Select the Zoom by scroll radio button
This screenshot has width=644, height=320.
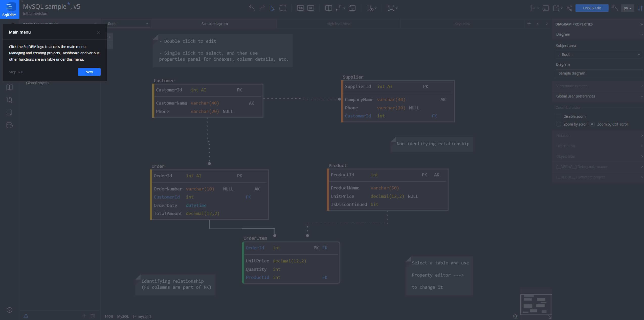[559, 124]
